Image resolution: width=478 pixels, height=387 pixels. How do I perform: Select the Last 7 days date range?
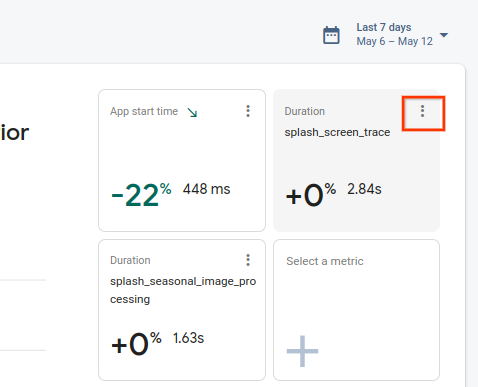tap(384, 27)
